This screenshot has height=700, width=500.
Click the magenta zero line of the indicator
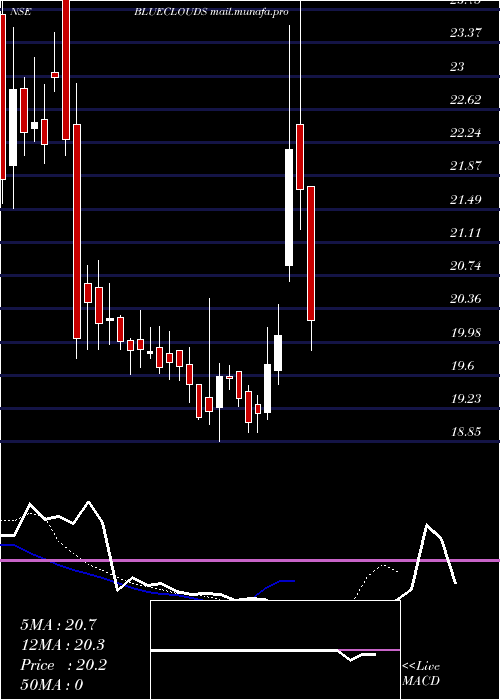pyautogui.click(x=250, y=560)
